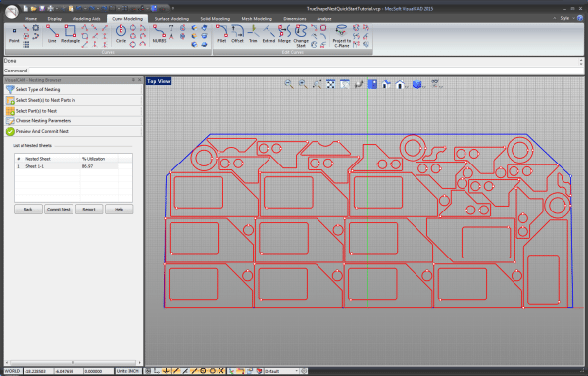This screenshot has width=588, height=376.
Task: Open the Display ribbon tab
Action: [x=54, y=19]
